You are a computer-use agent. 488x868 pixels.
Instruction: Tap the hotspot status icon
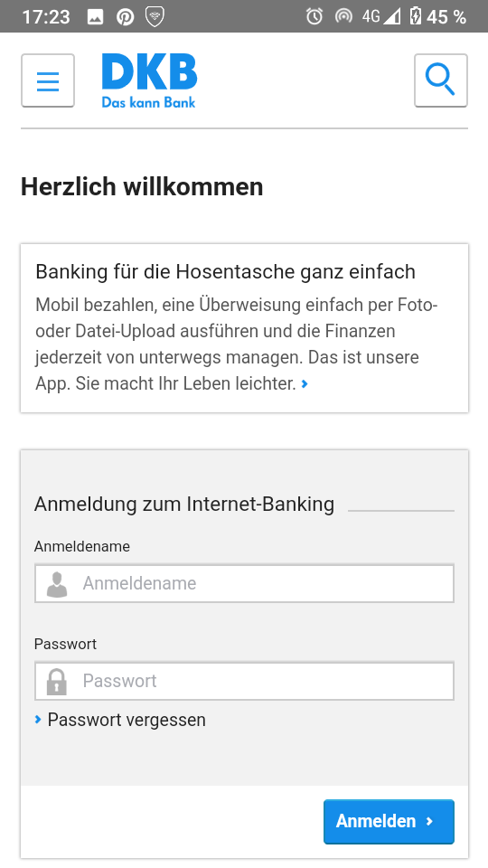coord(343,16)
